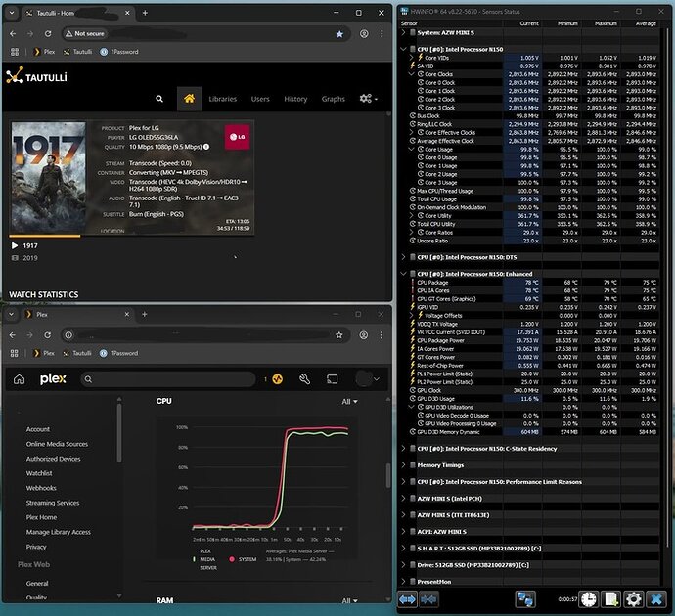Open Tautulli search icon in navigation bar
The image size is (675, 616).
pos(159,99)
